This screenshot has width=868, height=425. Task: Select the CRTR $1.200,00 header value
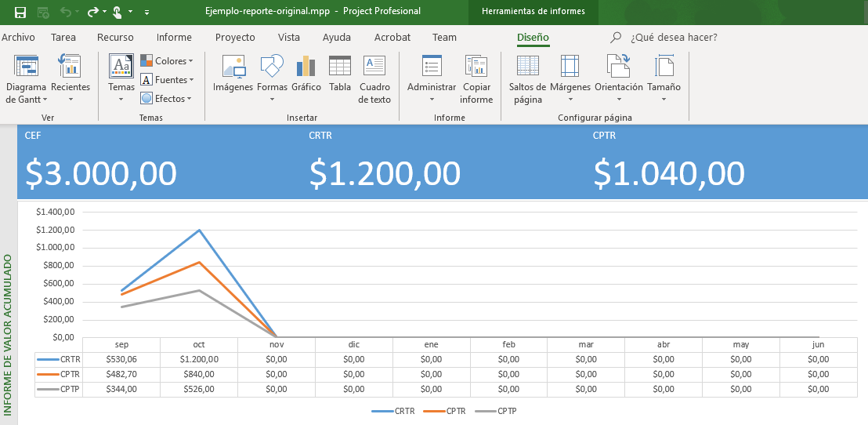pos(385,173)
